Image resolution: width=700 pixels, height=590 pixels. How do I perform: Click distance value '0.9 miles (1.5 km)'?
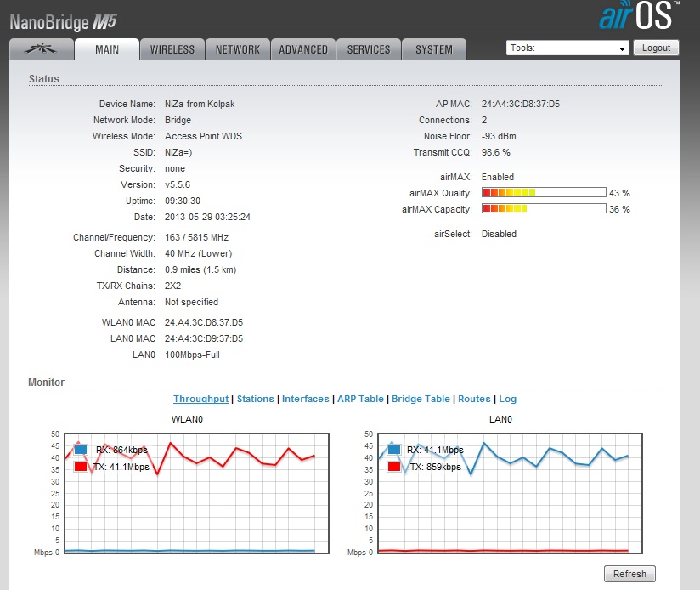pos(200,269)
